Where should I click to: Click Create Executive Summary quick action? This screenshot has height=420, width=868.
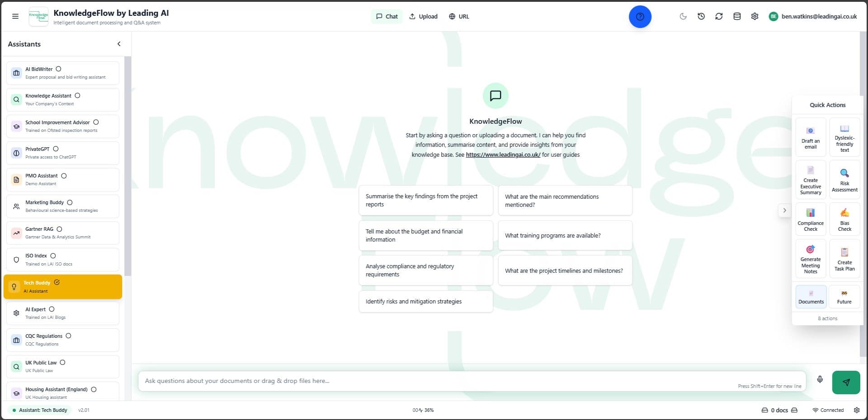811,180
